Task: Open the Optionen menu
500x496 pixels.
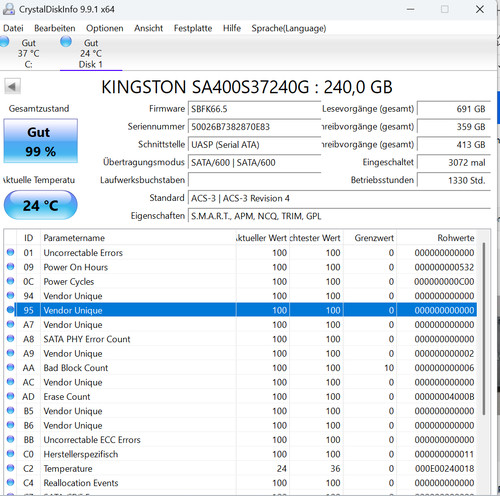Action: [105, 28]
